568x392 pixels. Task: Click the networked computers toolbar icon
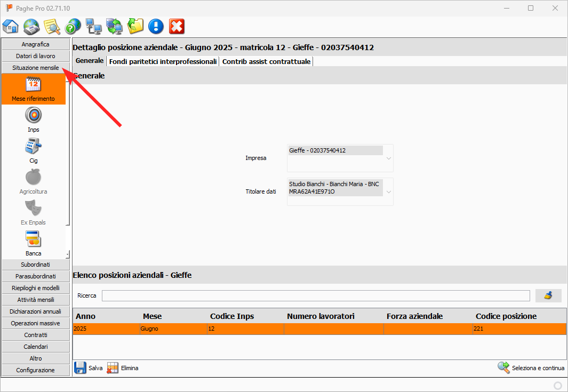[x=93, y=26]
